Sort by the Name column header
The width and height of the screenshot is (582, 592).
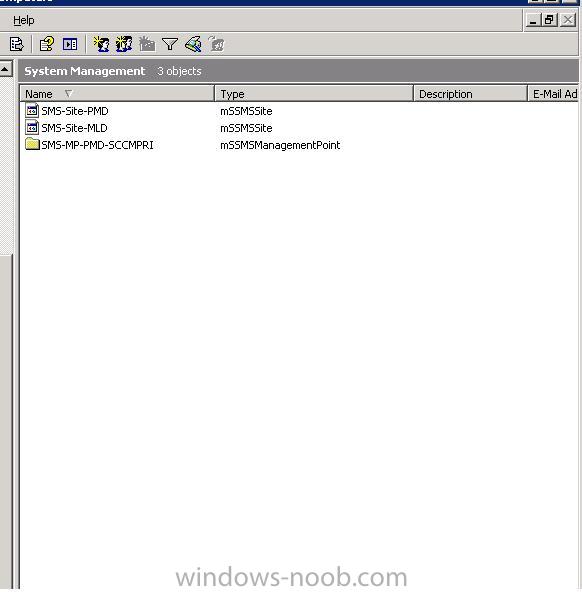point(117,94)
